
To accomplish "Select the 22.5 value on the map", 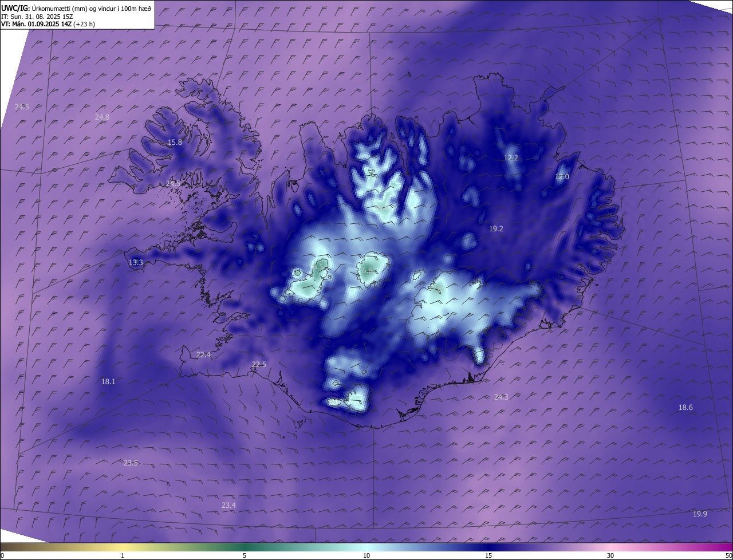I will pos(259,364).
